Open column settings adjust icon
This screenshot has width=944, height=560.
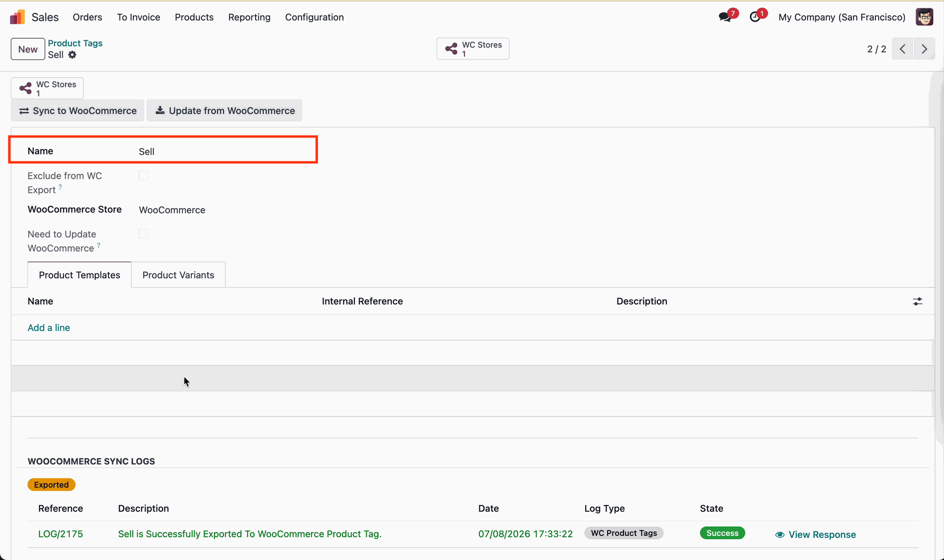coord(917,301)
